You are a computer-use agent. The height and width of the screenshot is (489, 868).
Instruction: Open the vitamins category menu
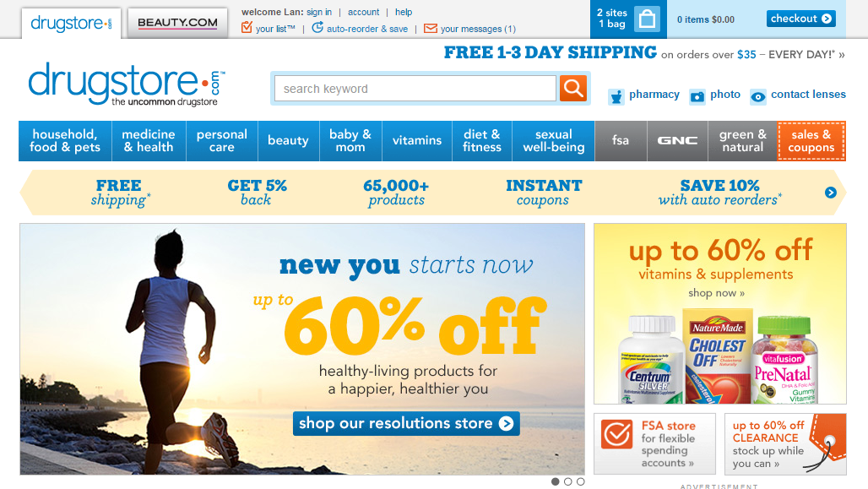pos(417,141)
